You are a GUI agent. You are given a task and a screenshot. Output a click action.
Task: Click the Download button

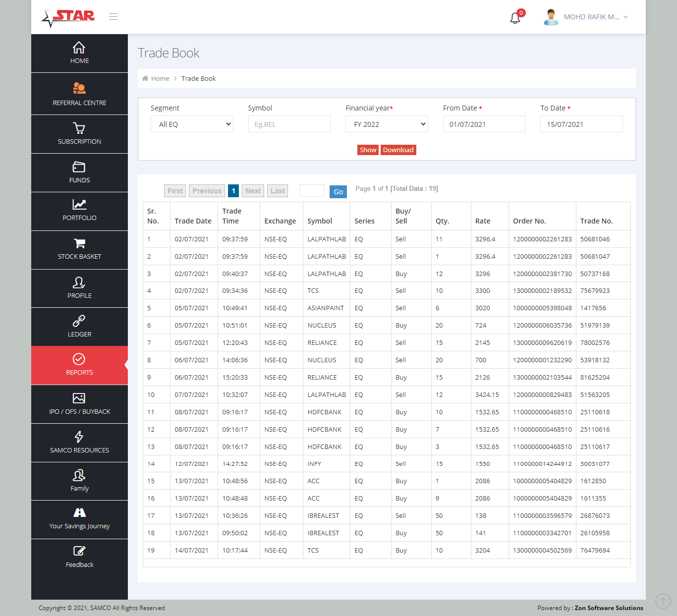tap(398, 150)
